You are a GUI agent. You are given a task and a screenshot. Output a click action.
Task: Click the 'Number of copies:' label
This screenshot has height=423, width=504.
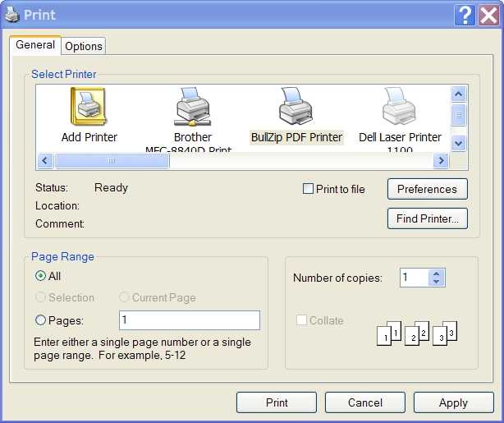[338, 278]
